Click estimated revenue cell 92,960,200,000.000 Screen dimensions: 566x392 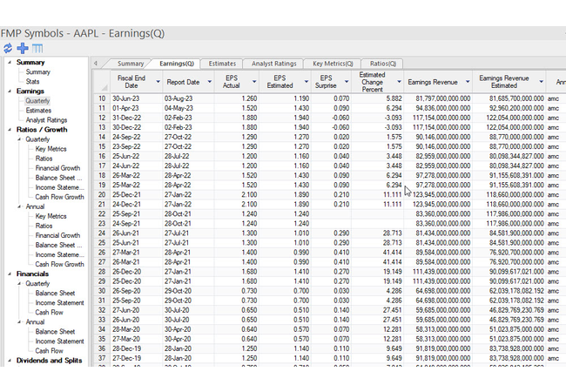pyautogui.click(x=509, y=108)
